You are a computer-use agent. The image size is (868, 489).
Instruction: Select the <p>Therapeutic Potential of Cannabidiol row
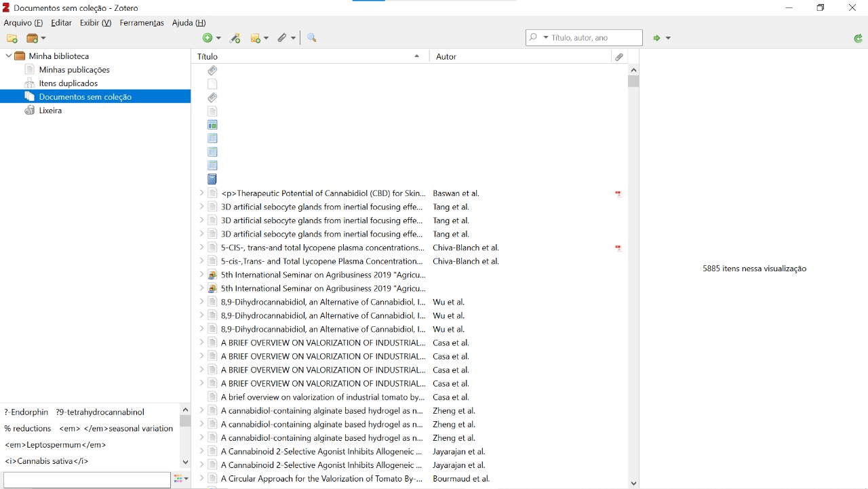tap(410, 193)
